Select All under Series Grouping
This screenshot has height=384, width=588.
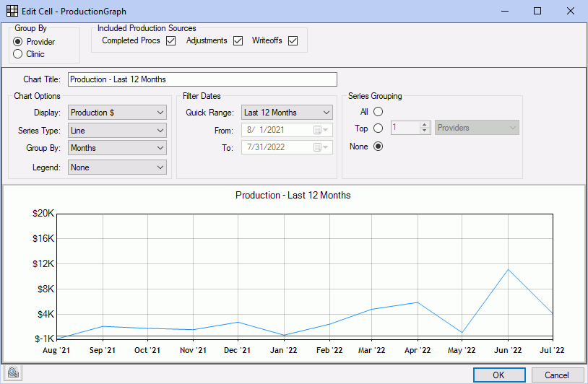click(378, 111)
